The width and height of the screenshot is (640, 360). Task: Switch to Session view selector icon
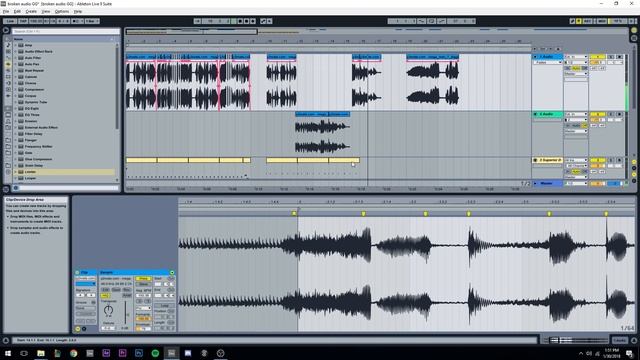tap(634, 38)
